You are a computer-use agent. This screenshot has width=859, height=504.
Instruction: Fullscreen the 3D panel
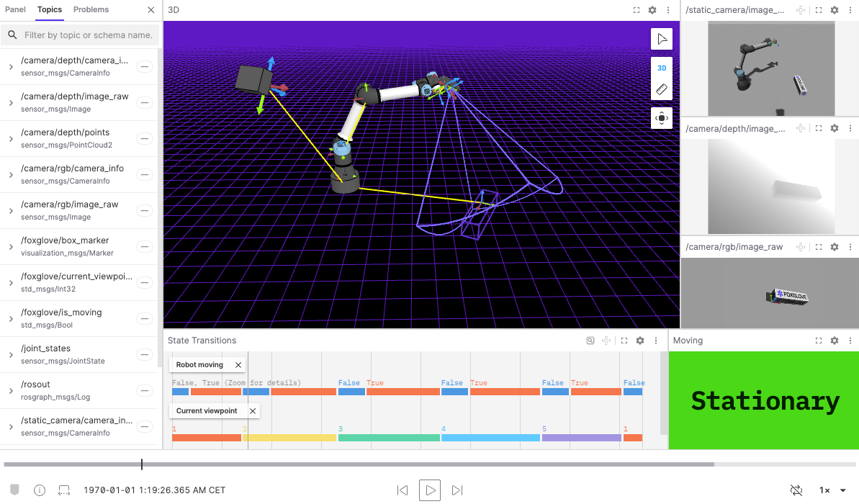coord(637,10)
